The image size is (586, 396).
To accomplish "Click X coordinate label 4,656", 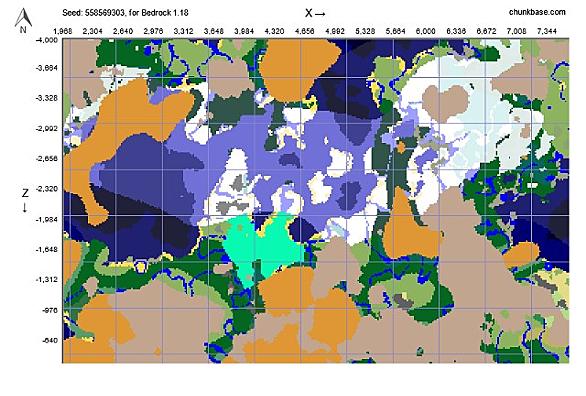I will pyautogui.click(x=305, y=31).
